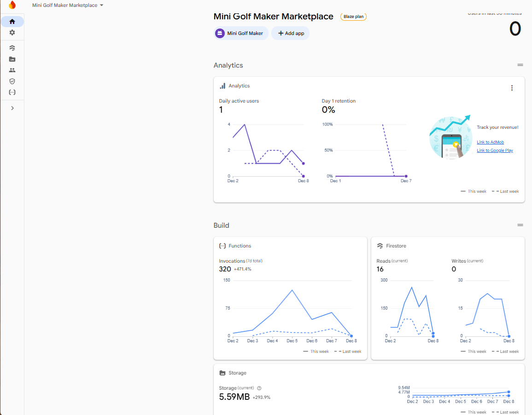532x415 pixels.
Task: Open the Firestore card header
Action: coord(396,246)
